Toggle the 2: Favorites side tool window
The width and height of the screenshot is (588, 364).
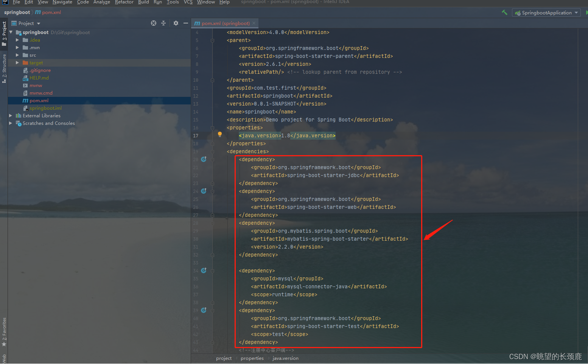click(x=4, y=332)
